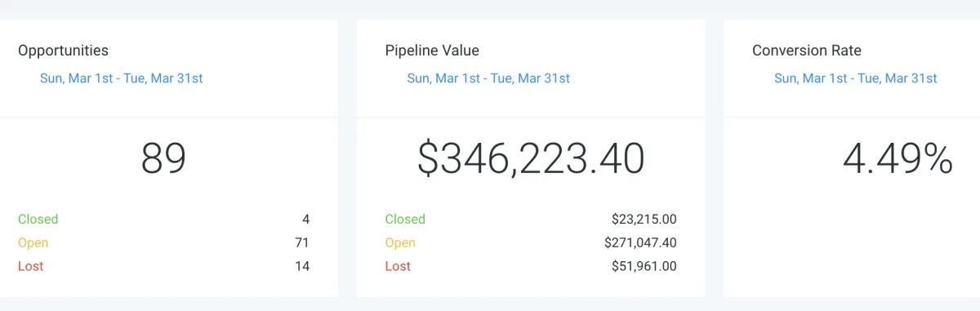Select the $346,223.40 pipeline total
Viewport: 980px width, 311px height.
[x=531, y=158]
